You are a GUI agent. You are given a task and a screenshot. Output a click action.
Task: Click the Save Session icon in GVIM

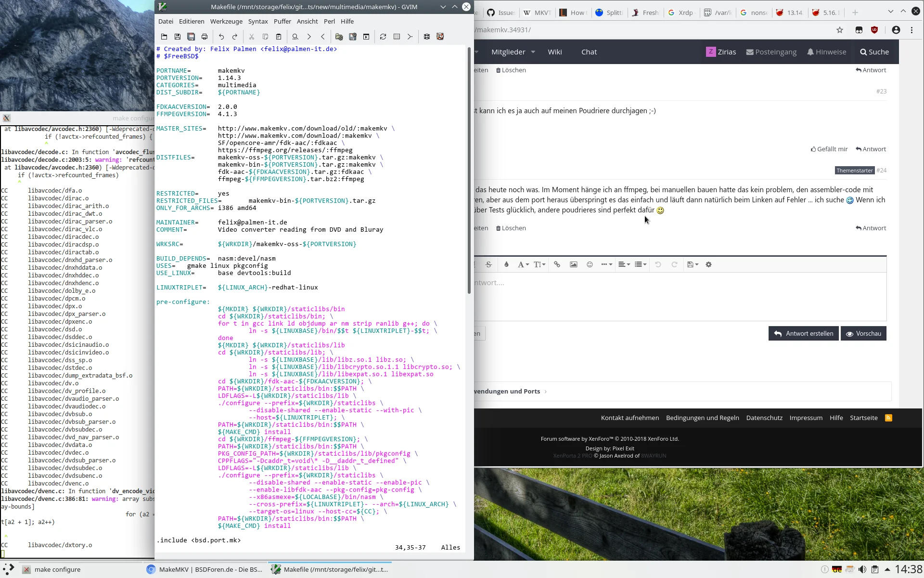pyautogui.click(x=353, y=37)
